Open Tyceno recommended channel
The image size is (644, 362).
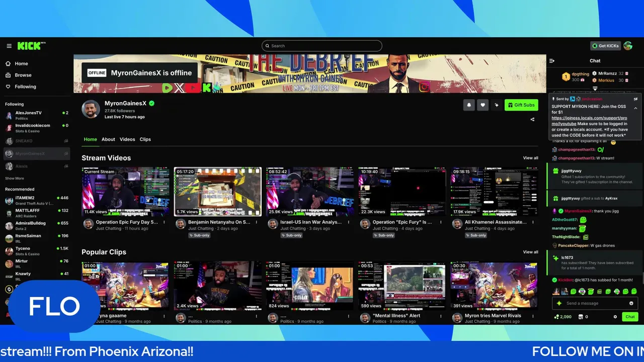point(37,250)
